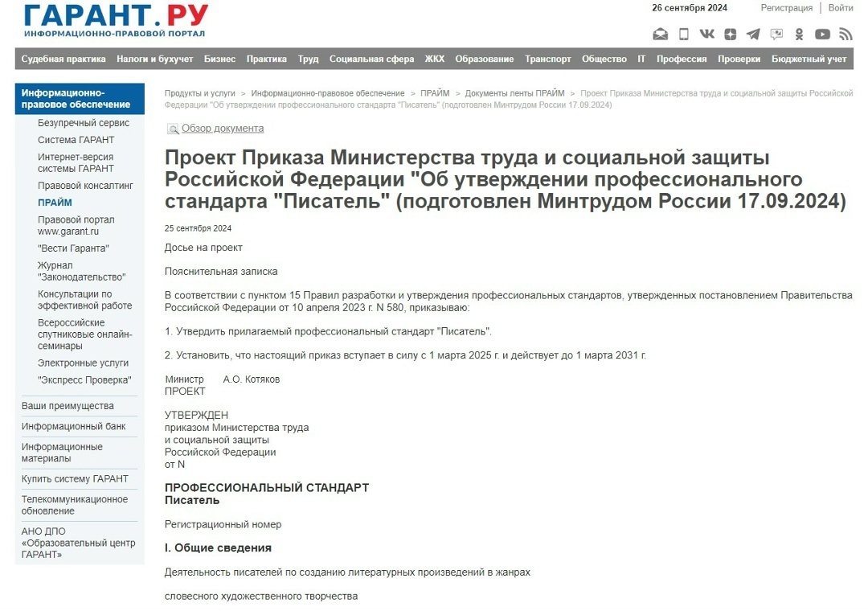Click the ГАРАНТ.РУ logo
The height and width of the screenshot is (611, 868).
[116, 20]
